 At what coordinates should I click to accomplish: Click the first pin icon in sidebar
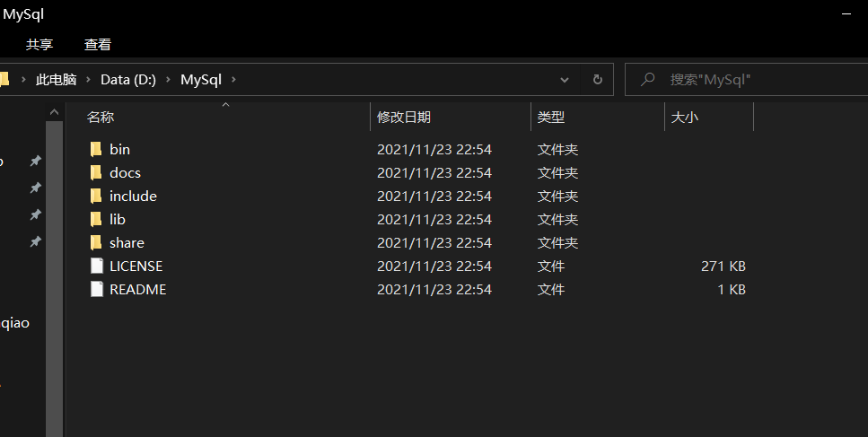[35, 161]
